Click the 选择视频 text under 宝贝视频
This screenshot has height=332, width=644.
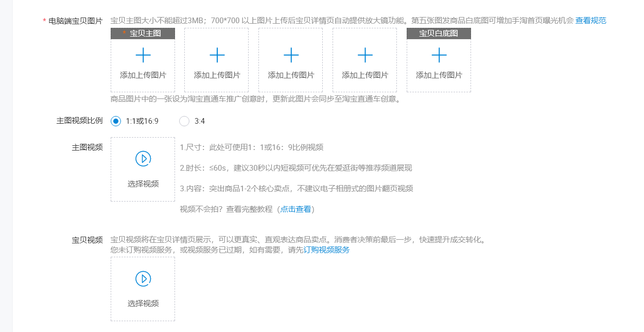pyautogui.click(x=143, y=304)
